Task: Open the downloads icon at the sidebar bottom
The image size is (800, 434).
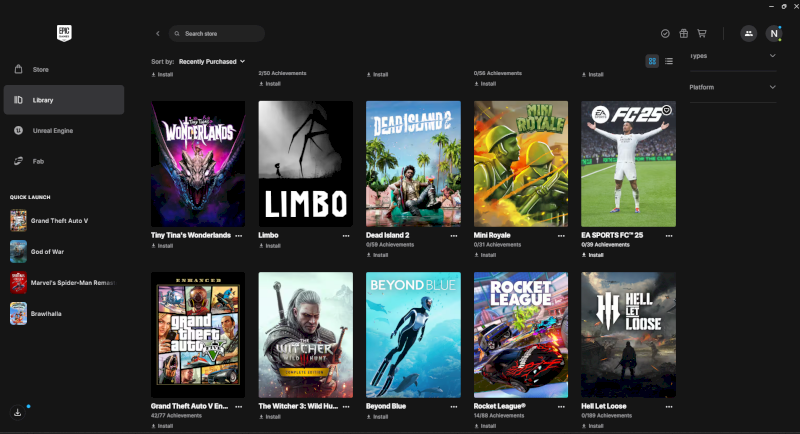Action: coord(17,413)
